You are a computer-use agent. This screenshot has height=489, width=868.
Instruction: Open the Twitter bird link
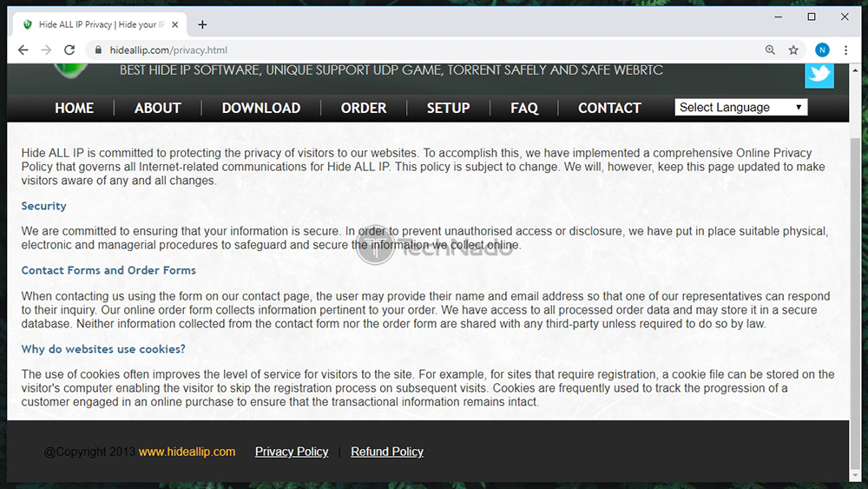pyautogui.click(x=819, y=74)
